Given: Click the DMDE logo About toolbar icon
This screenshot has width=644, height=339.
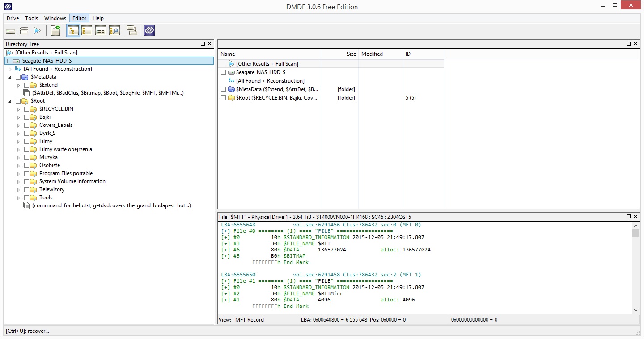Looking at the screenshot, I should tap(149, 31).
